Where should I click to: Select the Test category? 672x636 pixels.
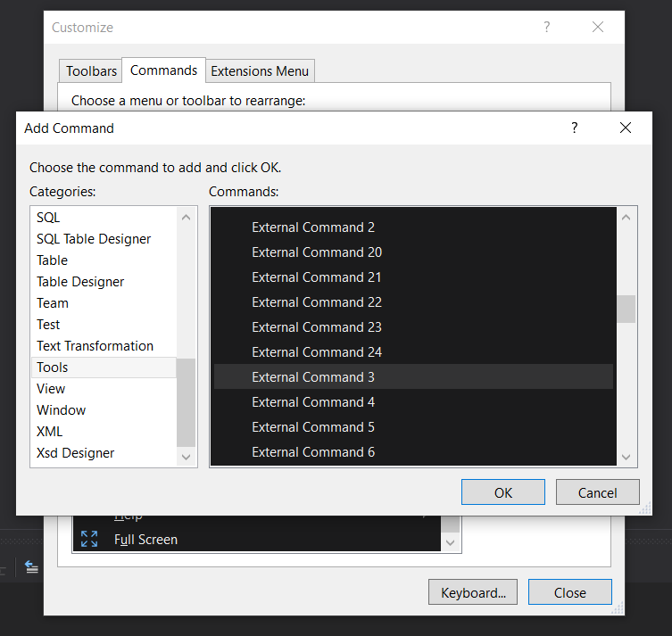104,325
